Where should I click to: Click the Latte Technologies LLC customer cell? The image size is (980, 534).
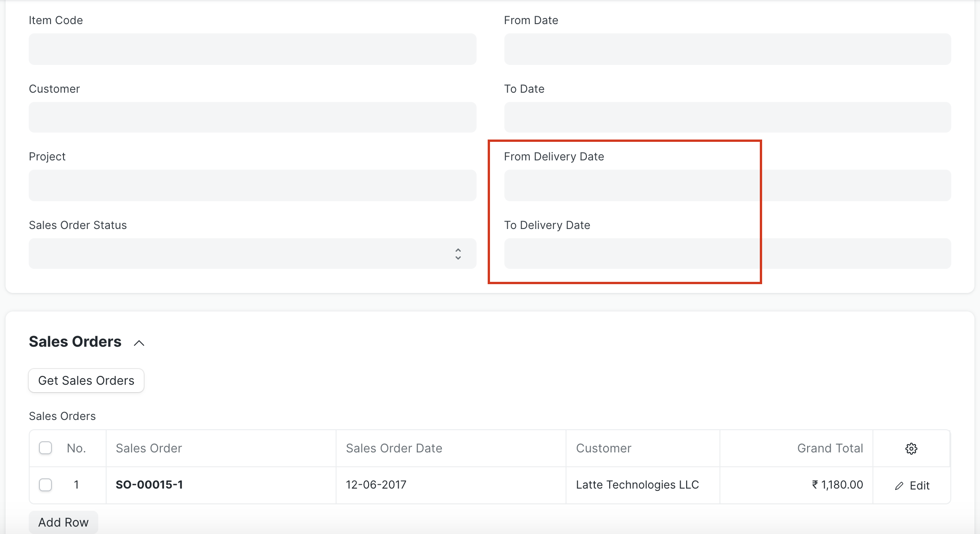(x=637, y=485)
